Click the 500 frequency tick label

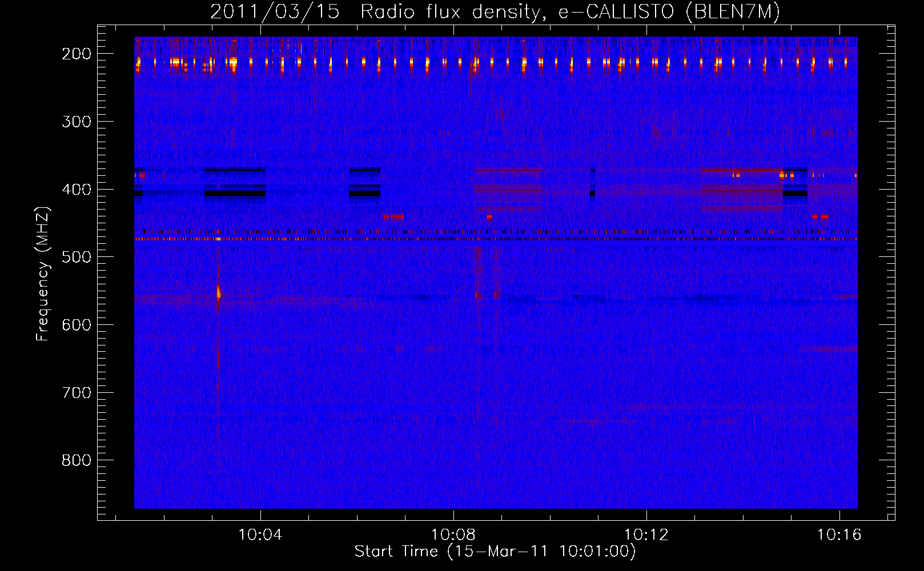click(77, 257)
